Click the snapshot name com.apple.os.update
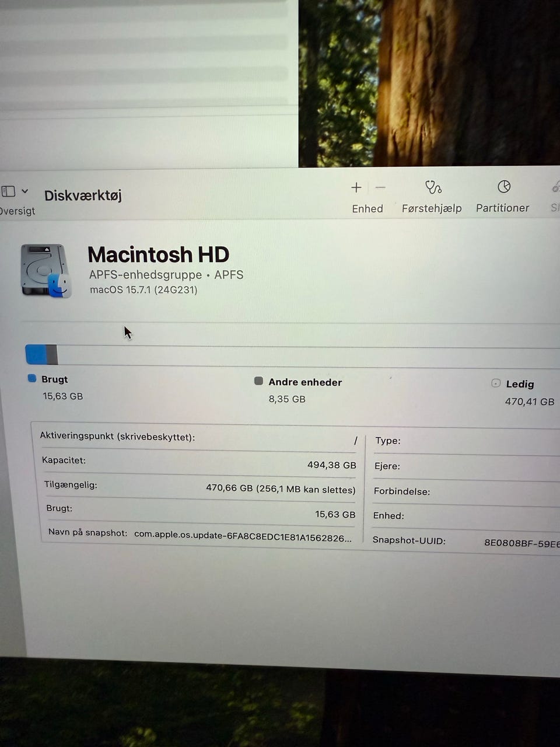Screen dimensions: 560x747 pyautogui.click(x=243, y=536)
